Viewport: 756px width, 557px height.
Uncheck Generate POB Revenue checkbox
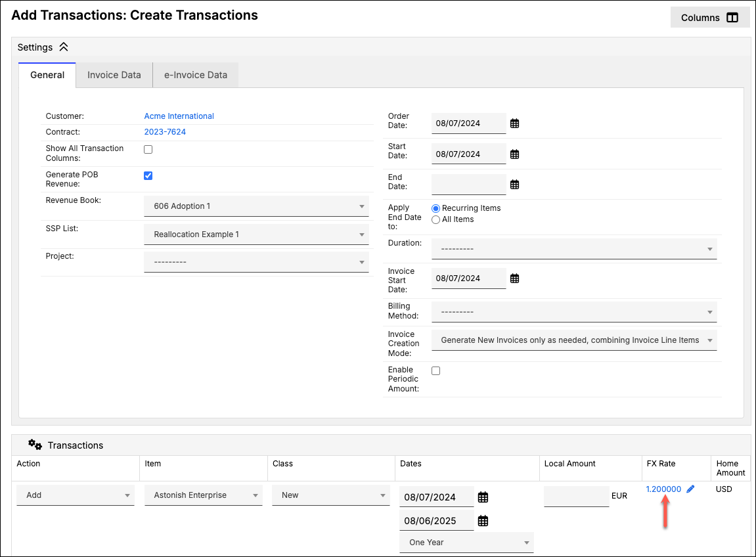click(x=148, y=175)
